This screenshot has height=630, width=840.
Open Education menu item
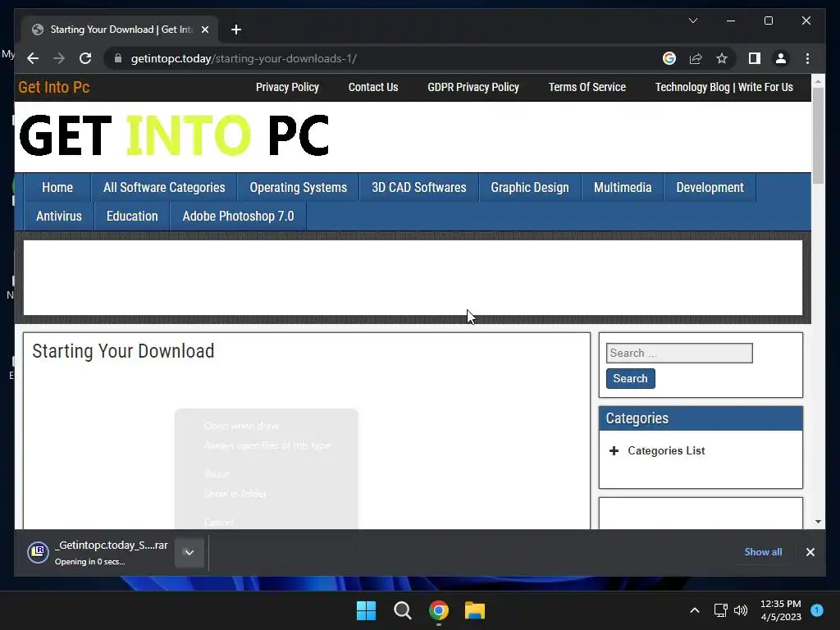tap(132, 217)
